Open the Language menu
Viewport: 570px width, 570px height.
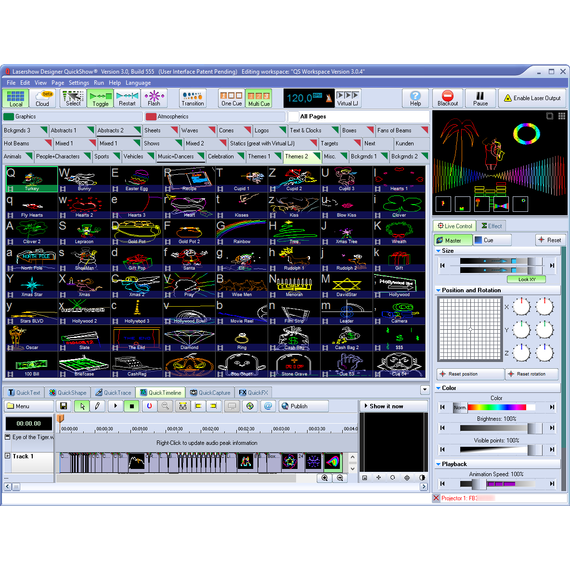point(138,83)
